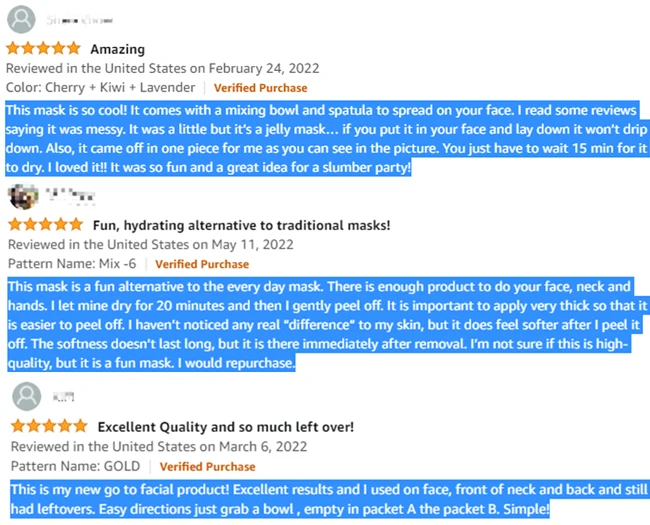
Task: Click Verified Purchase next to Pattern Name: GOLD
Action: (208, 466)
